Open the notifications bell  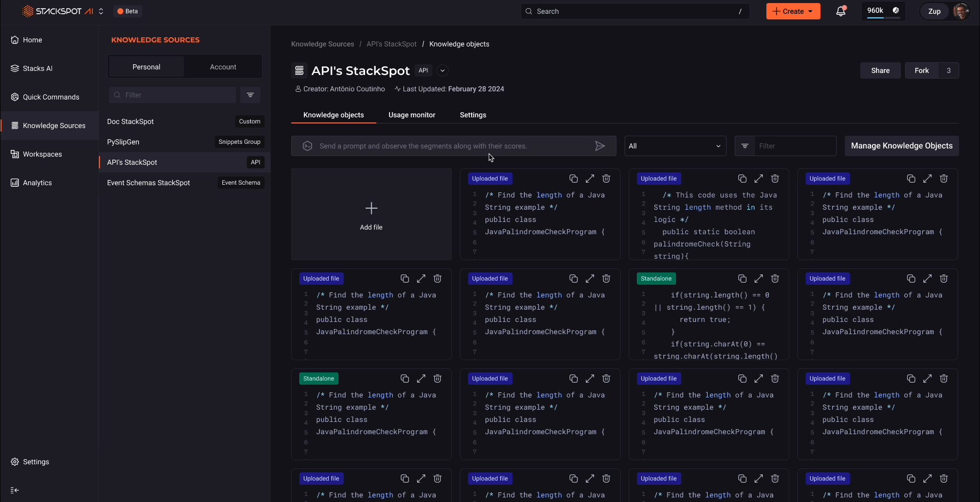(x=841, y=11)
